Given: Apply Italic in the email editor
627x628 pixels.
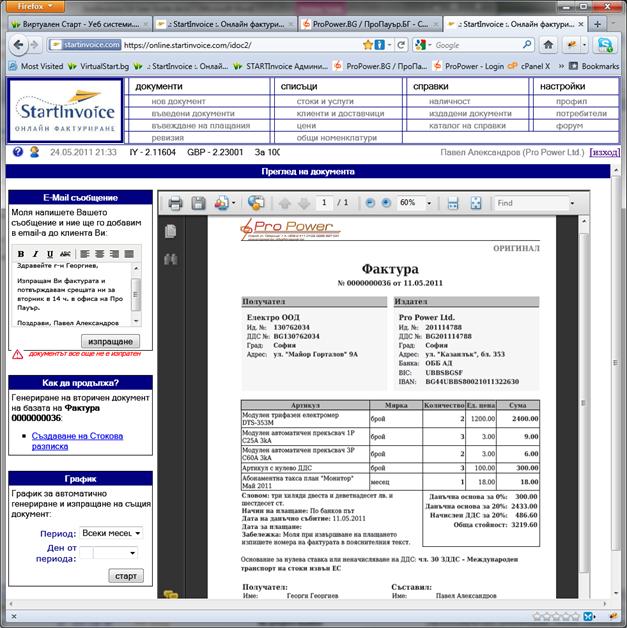Looking at the screenshot, I should (x=35, y=254).
